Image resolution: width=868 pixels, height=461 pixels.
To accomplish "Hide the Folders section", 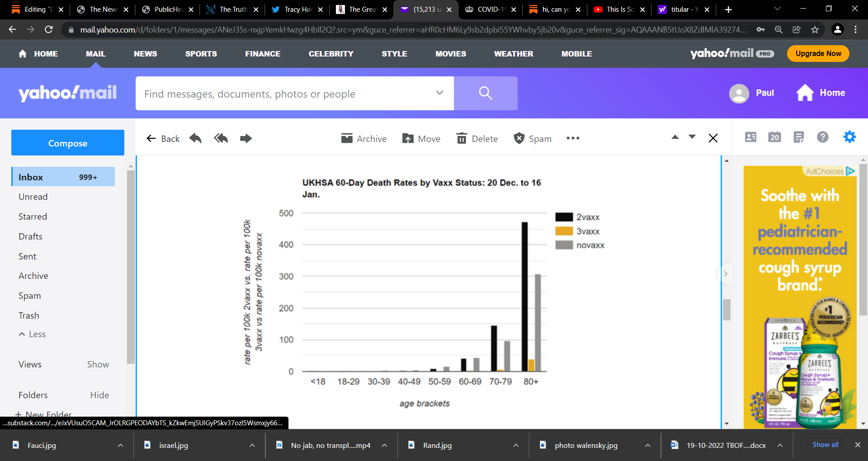I will tap(99, 395).
